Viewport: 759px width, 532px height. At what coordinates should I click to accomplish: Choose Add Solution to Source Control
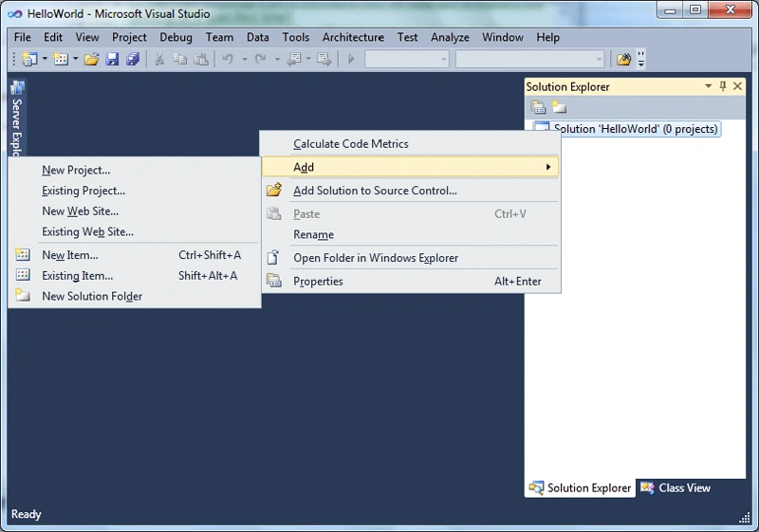[x=411, y=191]
